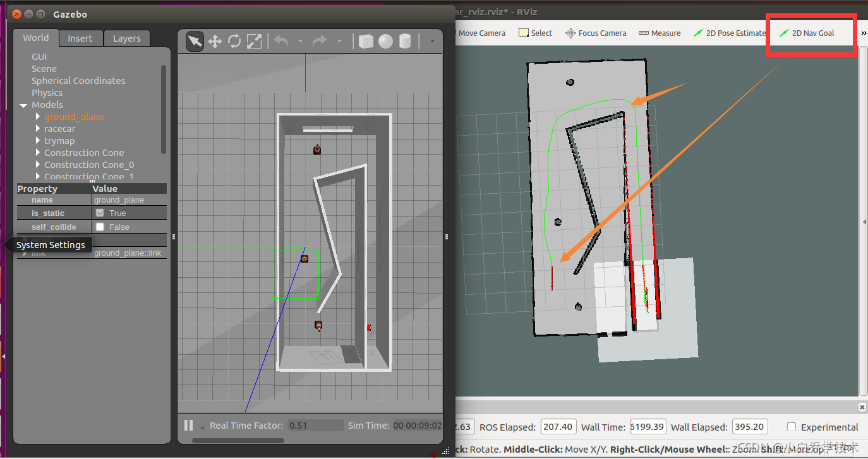
Task: Open the Undo history dropdown arrow
Action: 300,42
